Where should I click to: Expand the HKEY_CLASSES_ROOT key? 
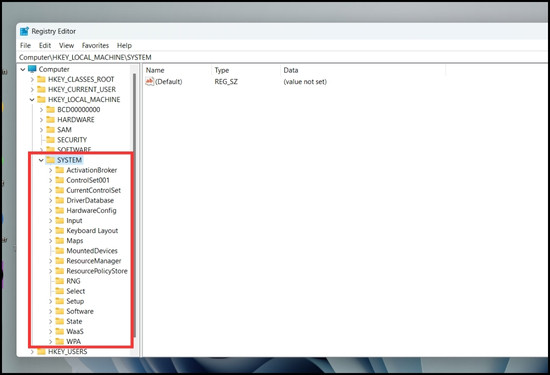click(x=32, y=80)
